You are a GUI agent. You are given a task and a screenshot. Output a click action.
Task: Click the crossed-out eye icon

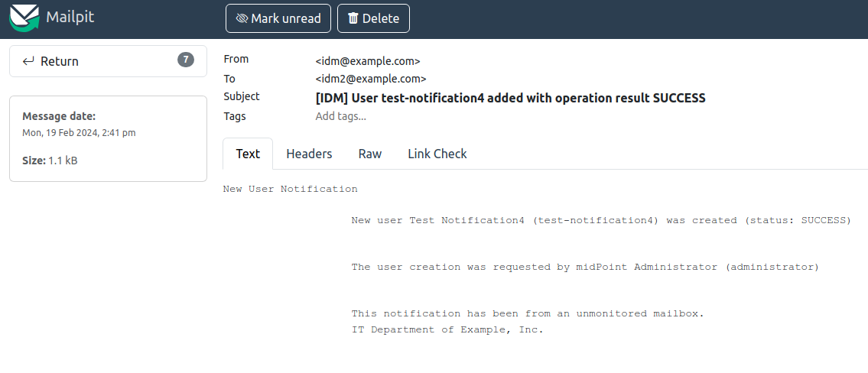pyautogui.click(x=242, y=19)
